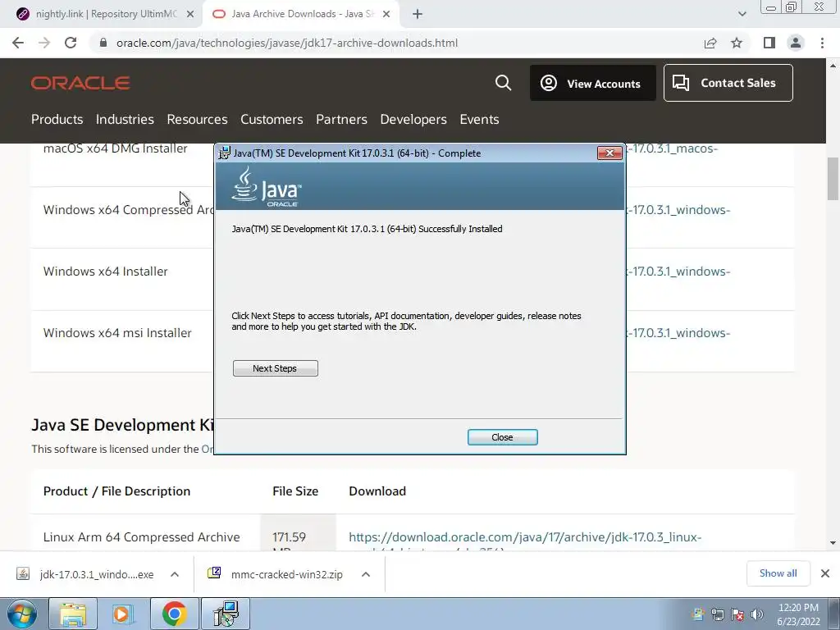
Task: Open File Explorer from the taskbar
Action: (73, 614)
